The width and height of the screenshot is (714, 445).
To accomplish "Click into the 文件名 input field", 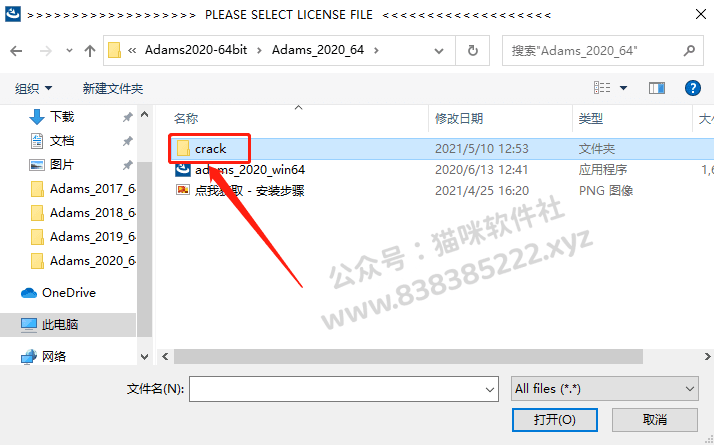I will pos(344,389).
